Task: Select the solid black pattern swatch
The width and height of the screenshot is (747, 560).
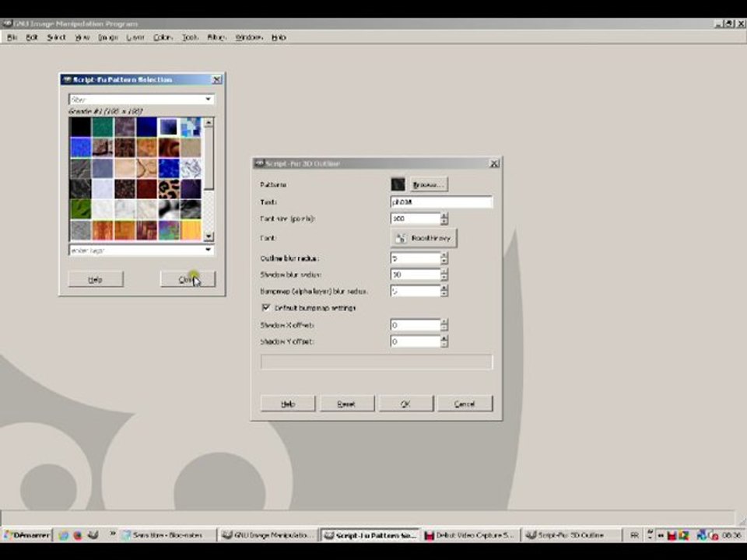Action: [80, 127]
